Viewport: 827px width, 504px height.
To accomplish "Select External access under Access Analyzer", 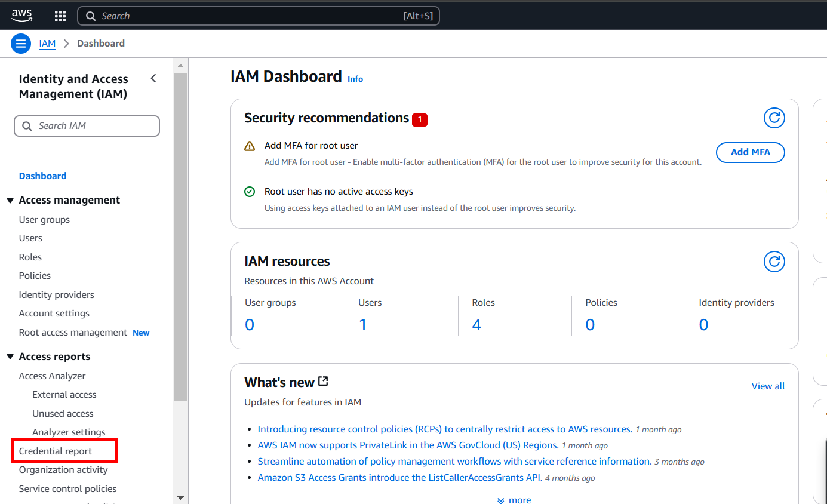I will pyautogui.click(x=64, y=394).
